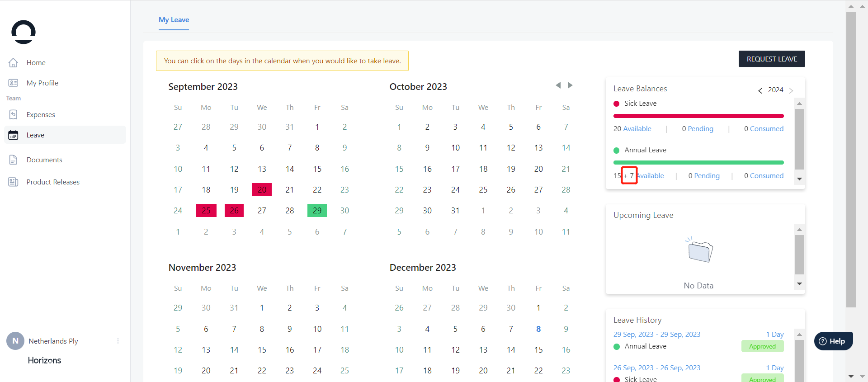Switch Leave Balances to previous year

[x=760, y=90]
